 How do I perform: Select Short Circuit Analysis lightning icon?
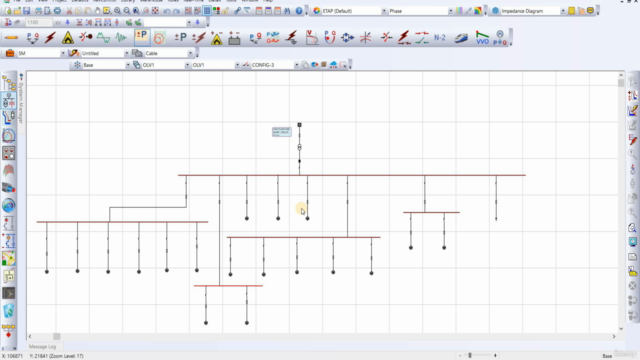(x=50, y=38)
